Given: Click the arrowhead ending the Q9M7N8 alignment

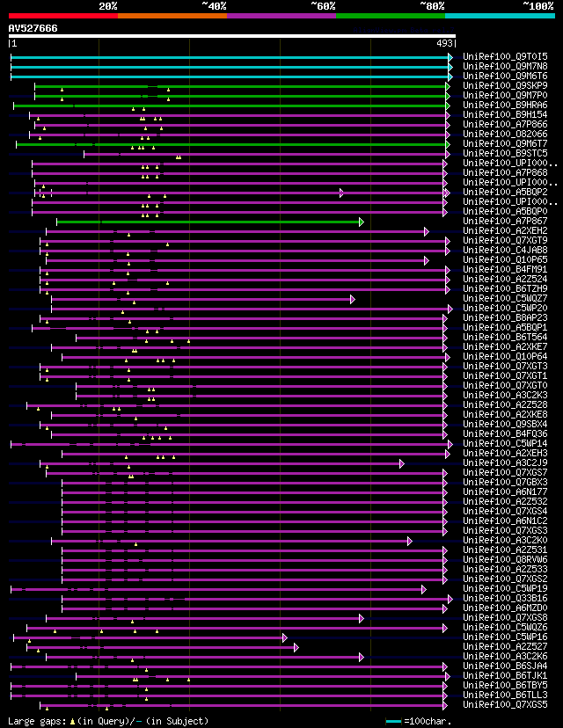Looking at the screenshot, I should (x=450, y=68).
